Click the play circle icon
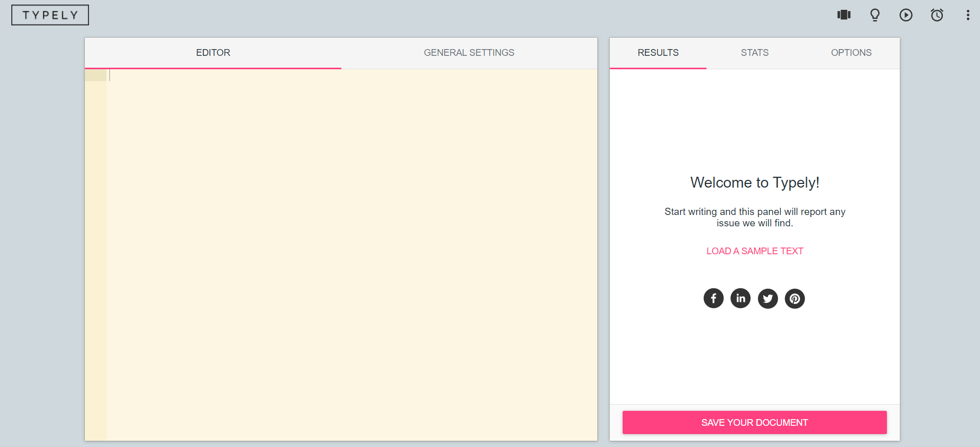The width and height of the screenshot is (980, 447). pos(906,15)
